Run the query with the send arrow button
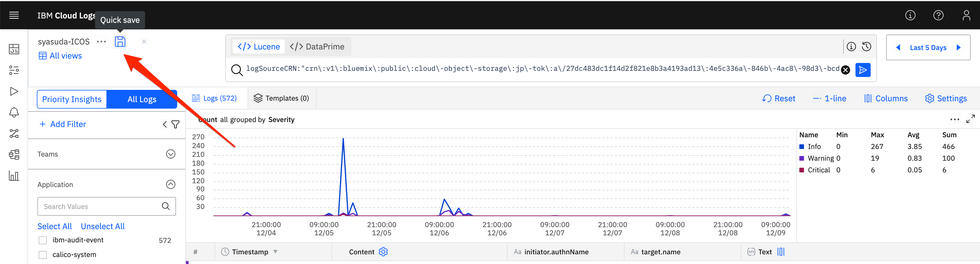Image resolution: width=980 pixels, height=264 pixels. click(x=863, y=70)
